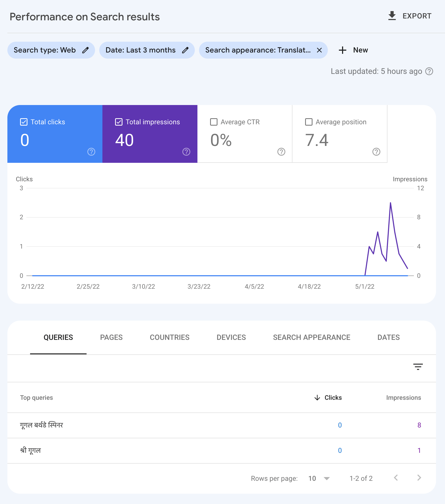The image size is (445, 504).
Task: Click the Export download icon
Action: click(392, 16)
